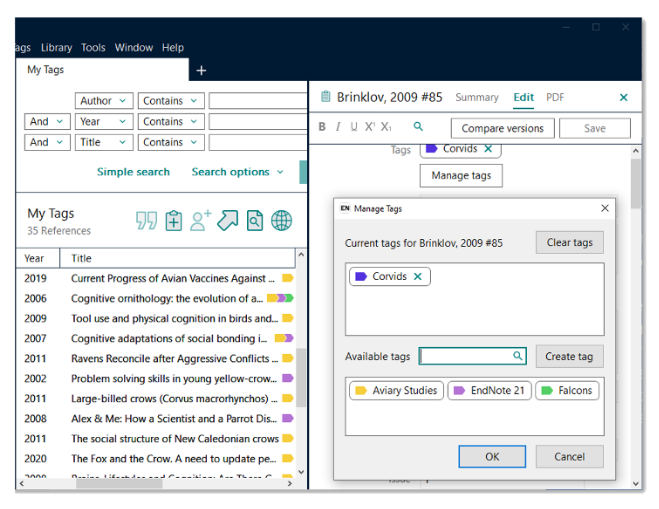Open the Year field dropdown
The image size is (659, 509).
click(104, 122)
